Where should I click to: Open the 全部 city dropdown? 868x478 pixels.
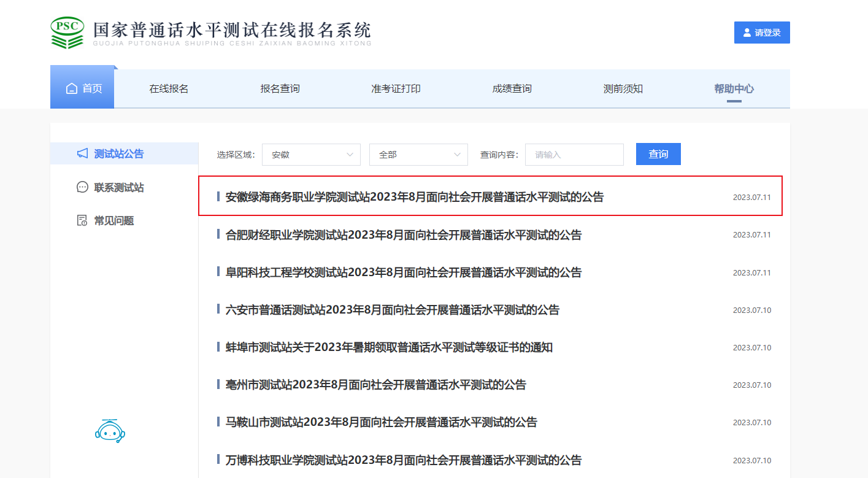point(418,155)
